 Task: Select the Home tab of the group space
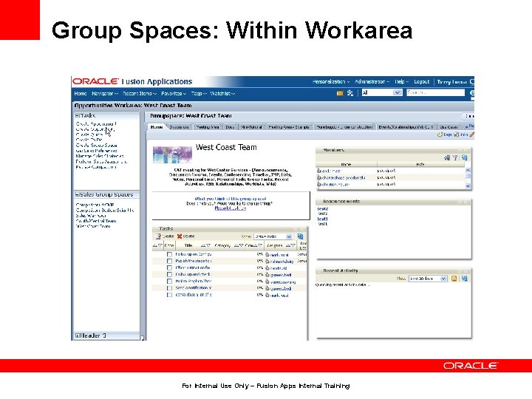tap(157, 127)
